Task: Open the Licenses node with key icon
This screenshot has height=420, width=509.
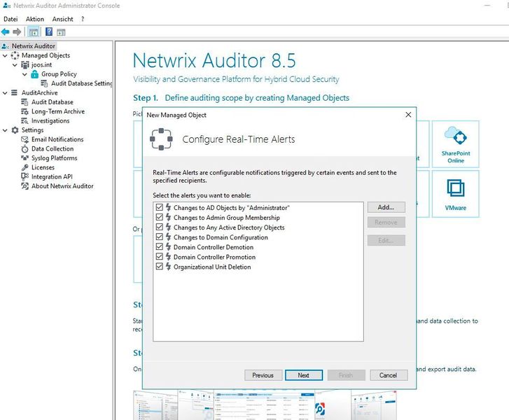Action: point(42,167)
